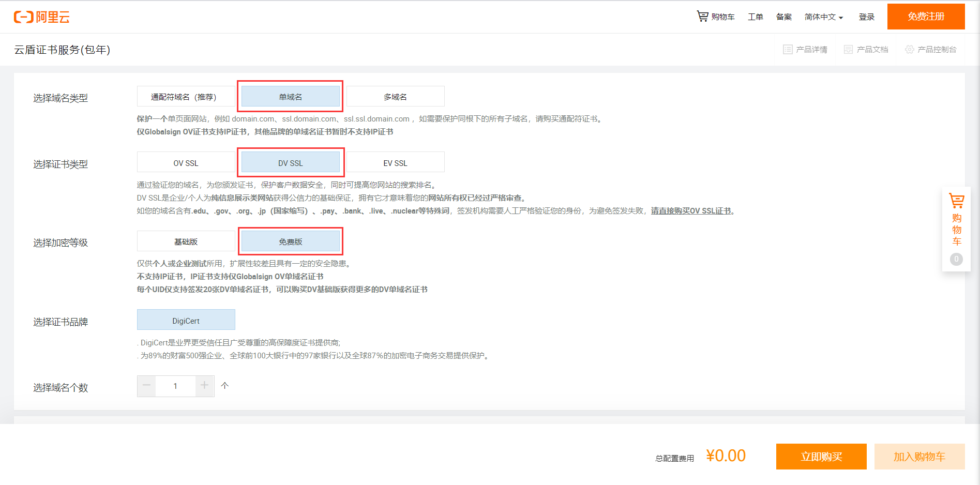This screenshot has width=980, height=485.
Task: Click the 产品控制台 gear icon
Action: click(909, 50)
